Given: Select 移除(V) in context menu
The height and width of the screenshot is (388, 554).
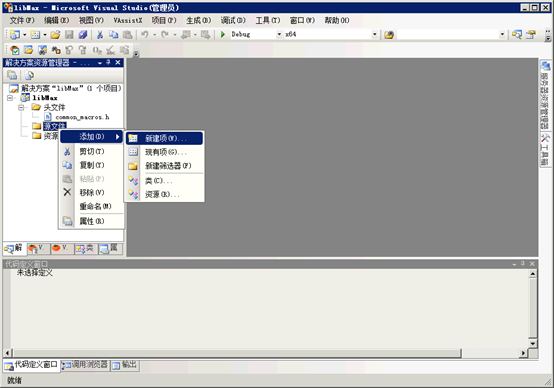Looking at the screenshot, I should 92,193.
